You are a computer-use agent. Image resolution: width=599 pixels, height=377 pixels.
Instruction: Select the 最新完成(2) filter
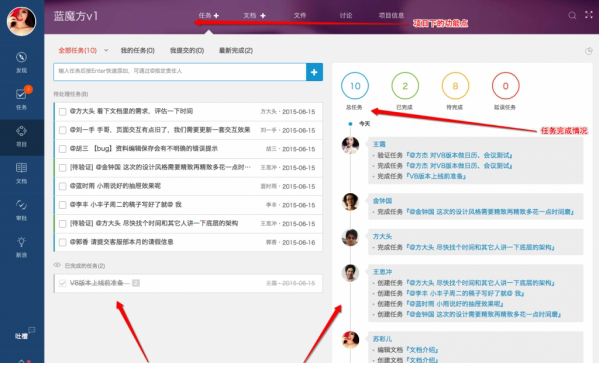(x=236, y=50)
